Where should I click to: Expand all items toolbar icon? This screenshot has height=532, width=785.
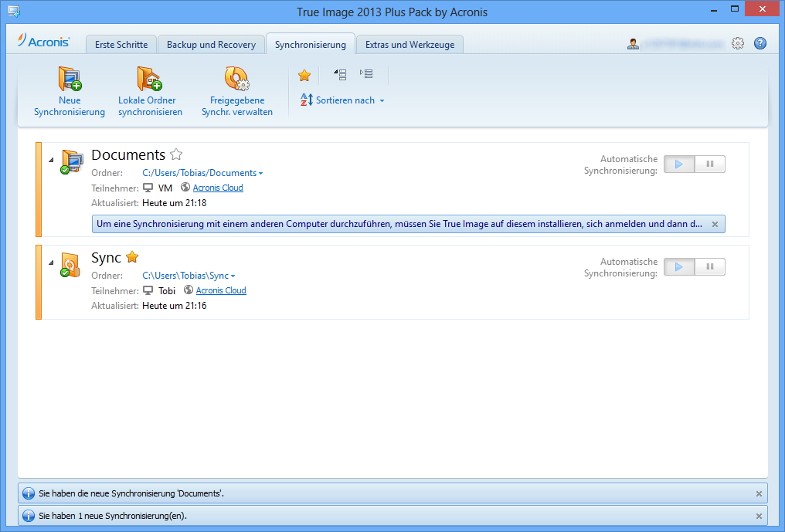[x=366, y=74]
